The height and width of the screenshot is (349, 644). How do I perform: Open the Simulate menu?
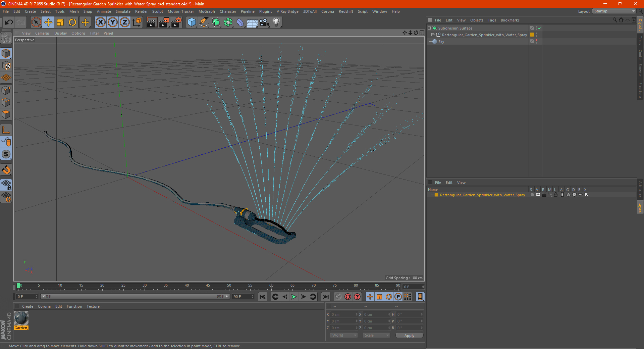click(x=123, y=11)
